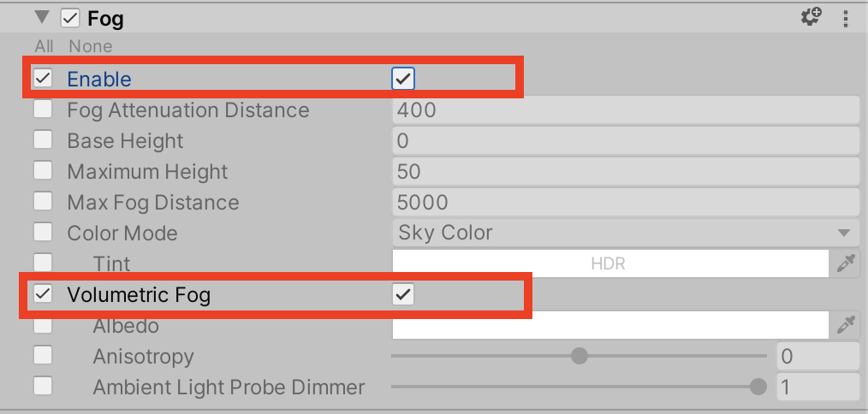Screen dimensions: 868x414
Task: Open the Tint HDR color field
Action: click(609, 263)
